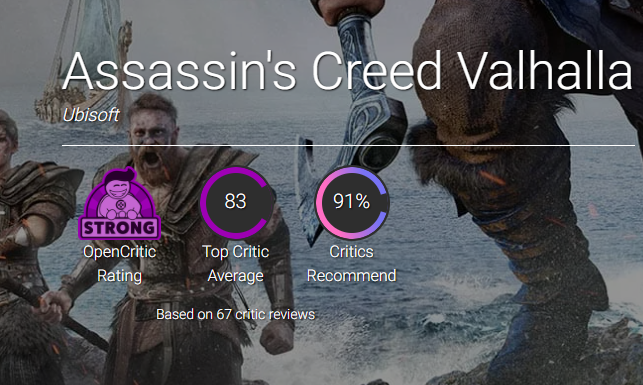Click the Viking longship in background
Viewport: 643px width, 385px height.
pos(84,66)
